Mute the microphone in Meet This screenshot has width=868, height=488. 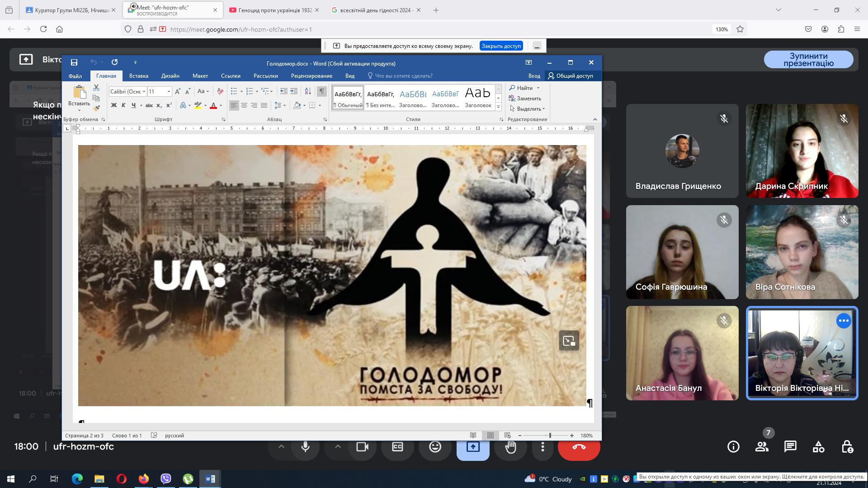306,447
